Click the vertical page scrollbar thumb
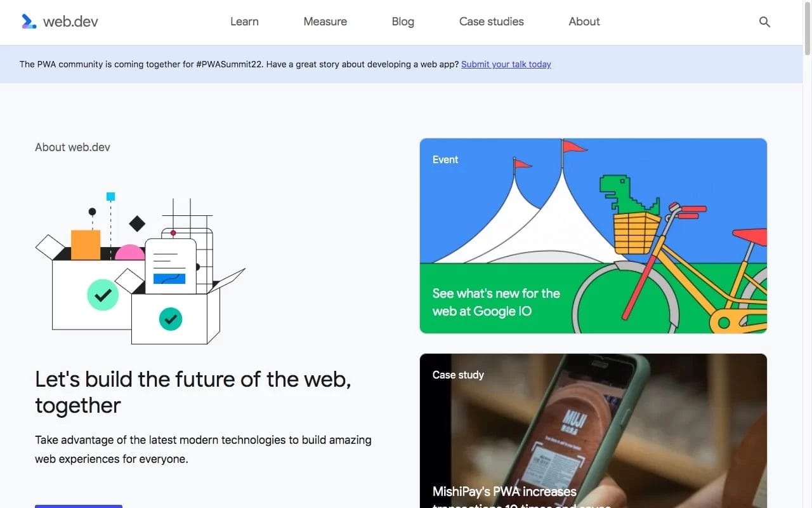 [807, 29]
